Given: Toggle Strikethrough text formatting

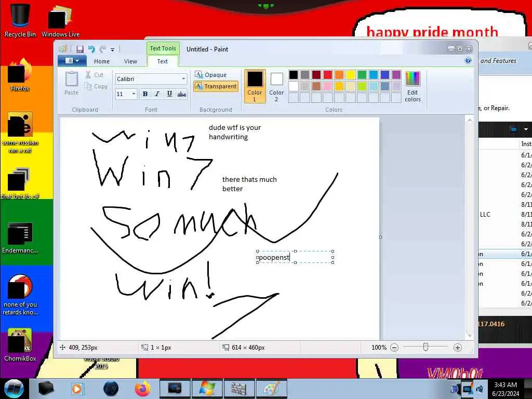Looking at the screenshot, I should tap(181, 94).
